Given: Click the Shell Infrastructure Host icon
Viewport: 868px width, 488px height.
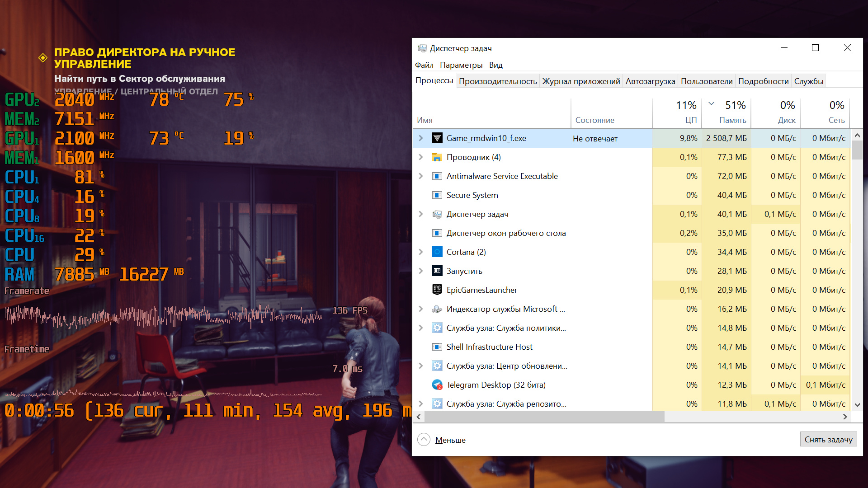Looking at the screenshot, I should (x=437, y=347).
